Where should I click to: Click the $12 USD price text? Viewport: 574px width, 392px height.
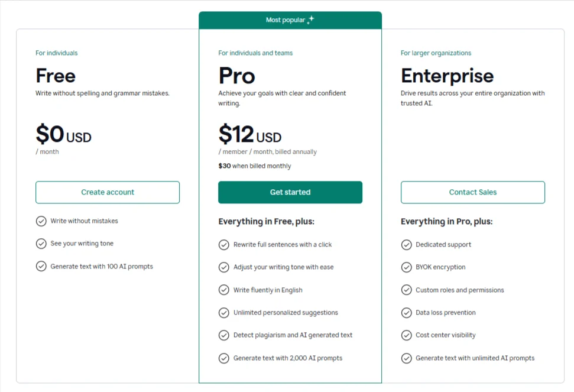click(249, 135)
